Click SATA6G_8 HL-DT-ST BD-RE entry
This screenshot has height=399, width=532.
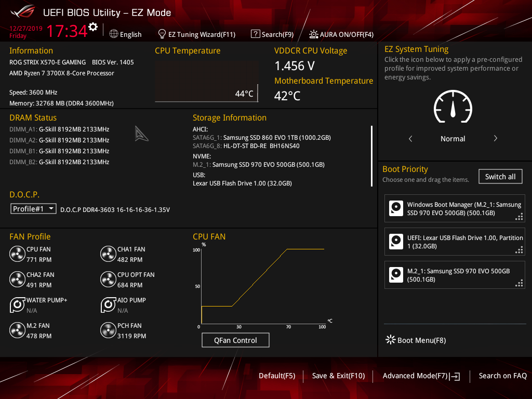[246, 146]
